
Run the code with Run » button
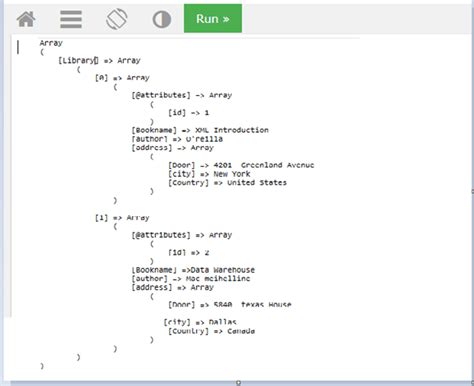213,18
